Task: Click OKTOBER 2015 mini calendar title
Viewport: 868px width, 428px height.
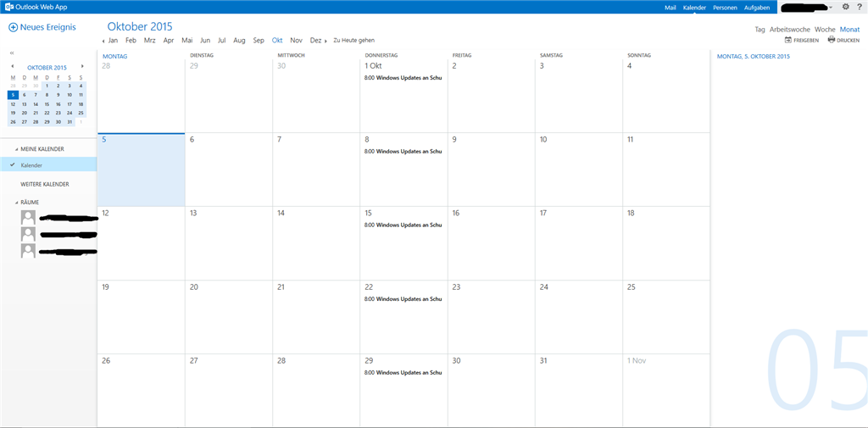Action: tap(47, 67)
